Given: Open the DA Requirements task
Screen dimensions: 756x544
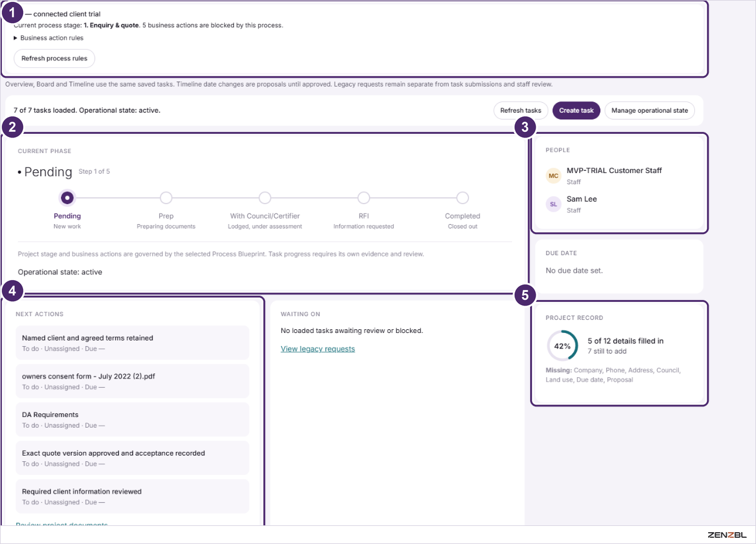Looking at the screenshot, I should pos(132,420).
